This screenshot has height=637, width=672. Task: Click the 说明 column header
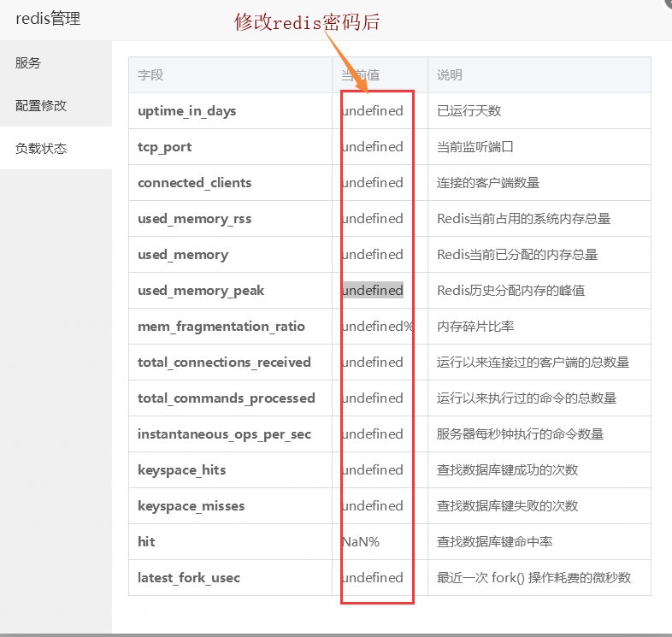450,75
